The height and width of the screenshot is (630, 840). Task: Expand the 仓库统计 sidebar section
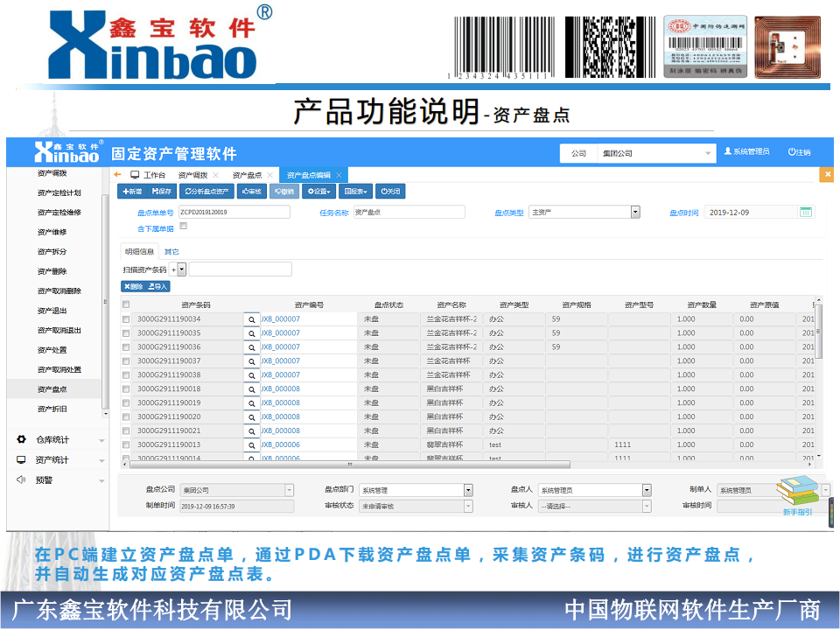[x=101, y=440]
